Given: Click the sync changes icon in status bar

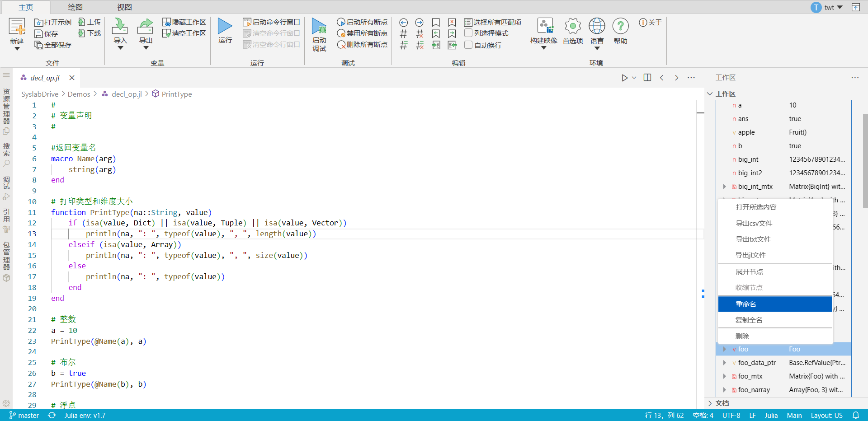Looking at the screenshot, I should [x=52, y=415].
